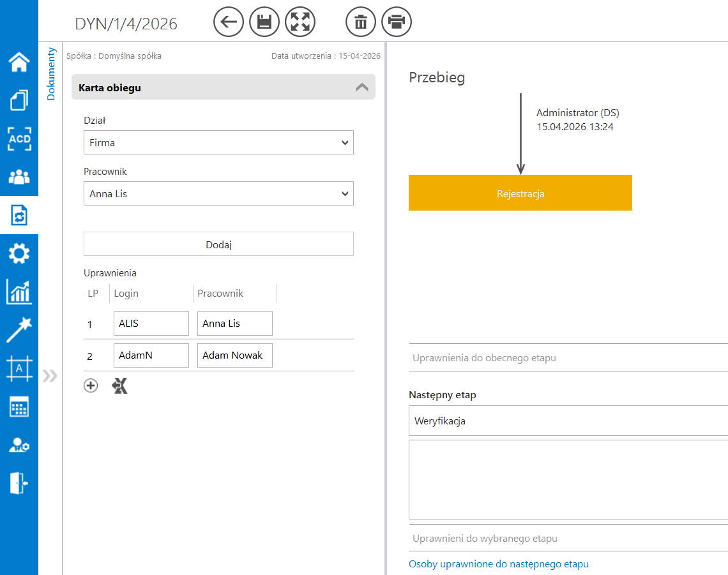The width and height of the screenshot is (728, 575).
Task: Click the logout door icon in sidebar
Action: (x=19, y=484)
